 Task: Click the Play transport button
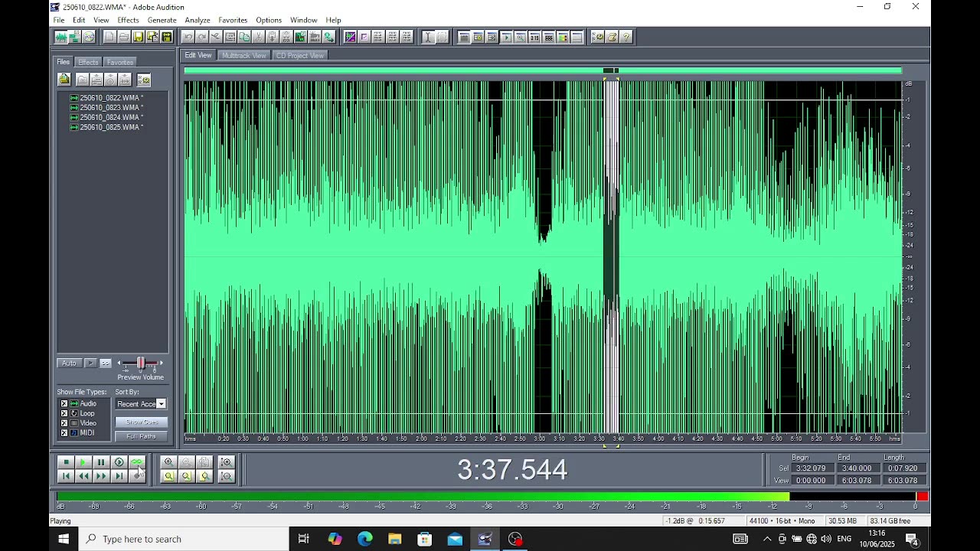click(x=83, y=462)
